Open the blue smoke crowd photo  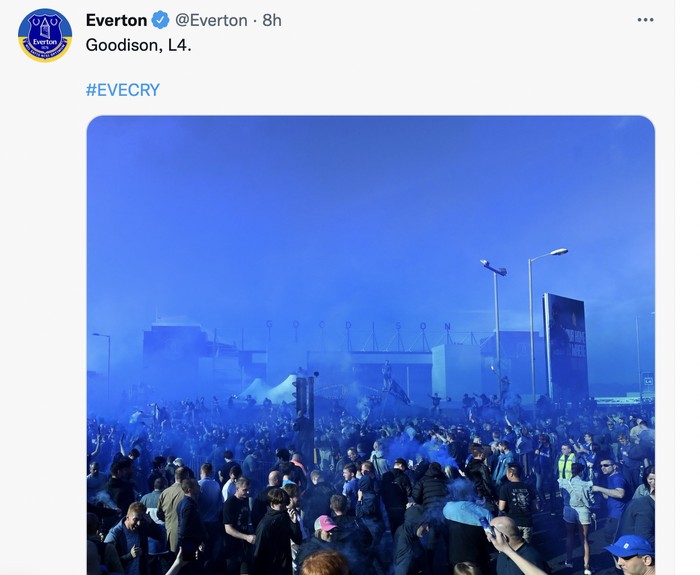coord(370,300)
